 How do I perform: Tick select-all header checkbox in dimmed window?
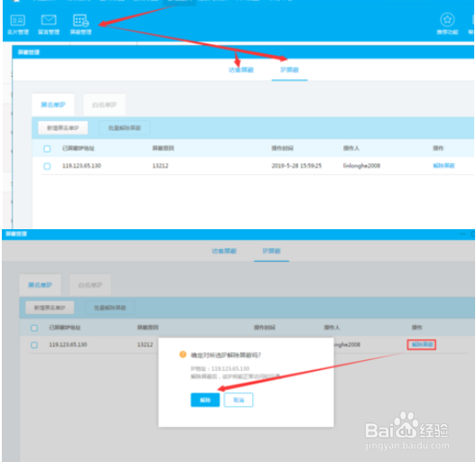click(x=34, y=328)
